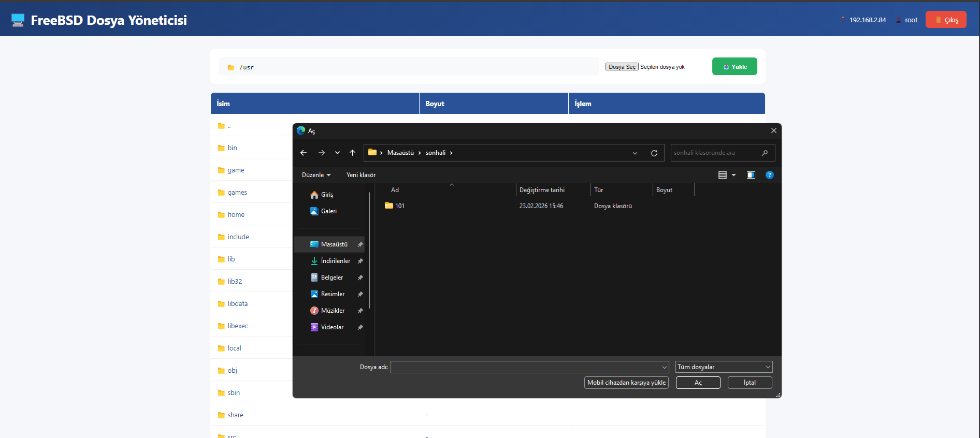Select the 101 folder
This screenshot has width=980, height=438.
click(395, 206)
